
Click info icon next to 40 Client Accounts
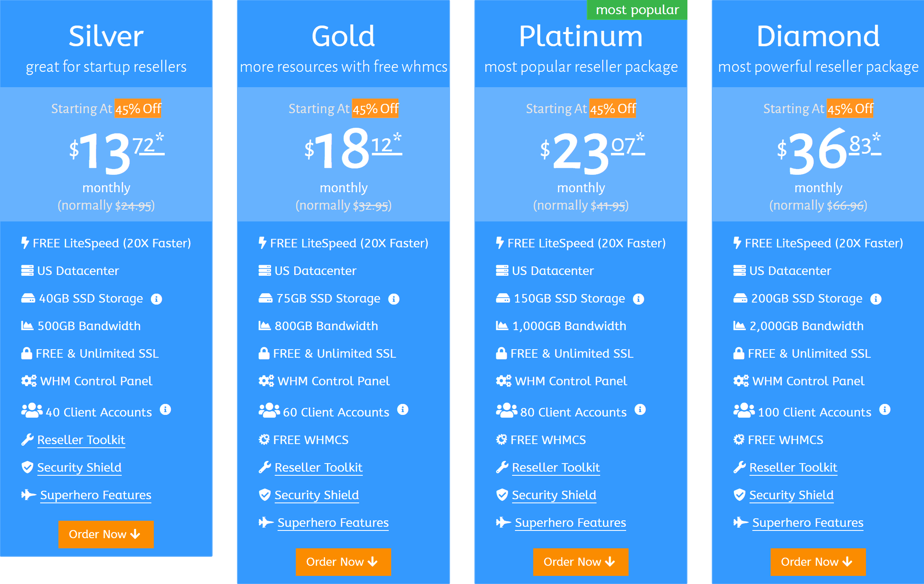[x=165, y=410]
